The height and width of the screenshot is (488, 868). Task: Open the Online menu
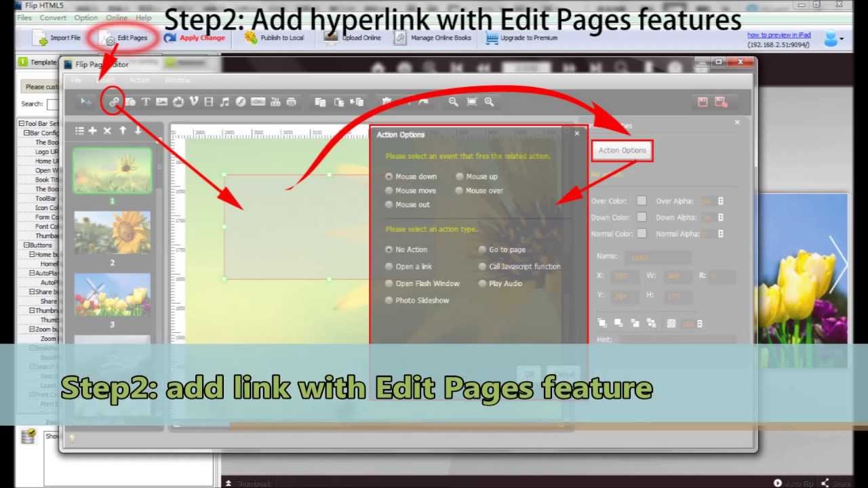[x=117, y=18]
